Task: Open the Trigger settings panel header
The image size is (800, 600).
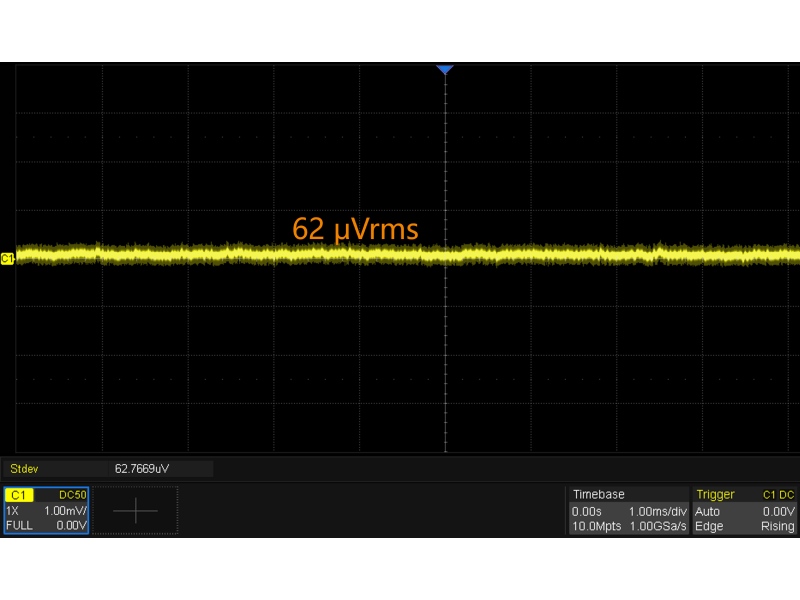Action: (x=715, y=494)
